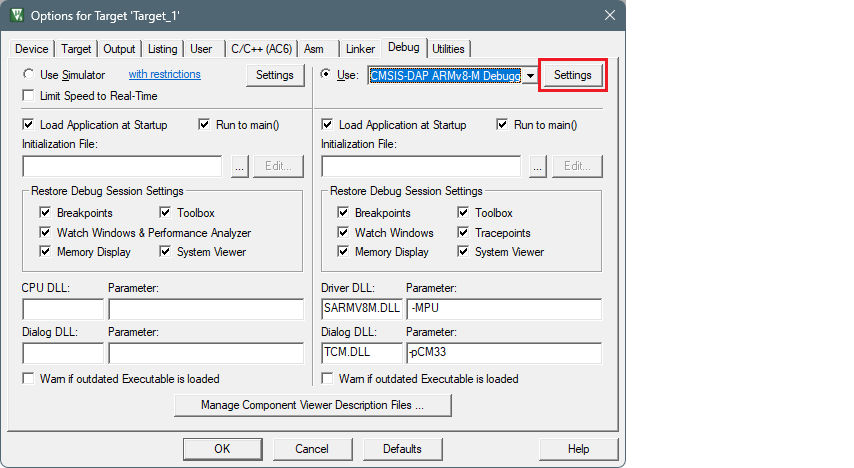Open the with restrictions link
The width and height of the screenshot is (854, 468).
164,75
